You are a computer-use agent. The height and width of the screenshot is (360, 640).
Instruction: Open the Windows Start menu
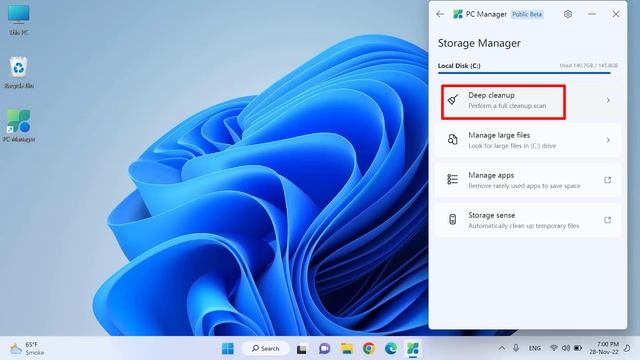coord(228,349)
